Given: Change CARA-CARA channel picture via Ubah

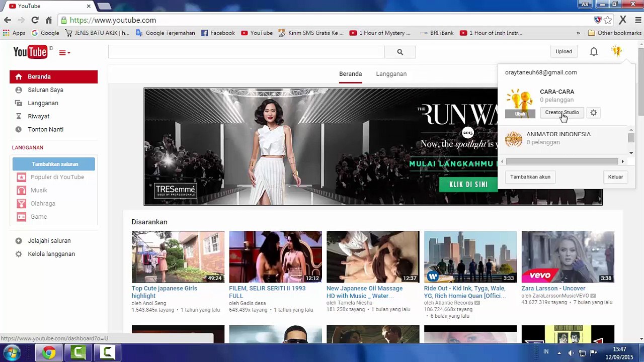Looking at the screenshot, I should coord(520,114).
